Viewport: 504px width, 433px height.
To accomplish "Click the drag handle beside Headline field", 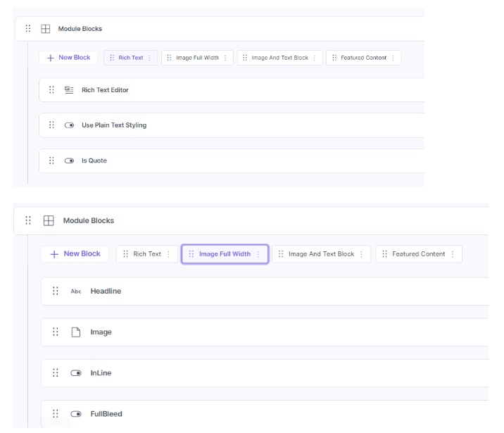I will (56, 291).
